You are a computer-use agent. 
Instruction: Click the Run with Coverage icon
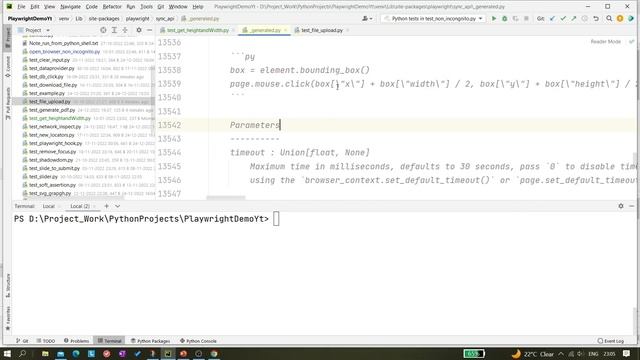click(x=516, y=18)
